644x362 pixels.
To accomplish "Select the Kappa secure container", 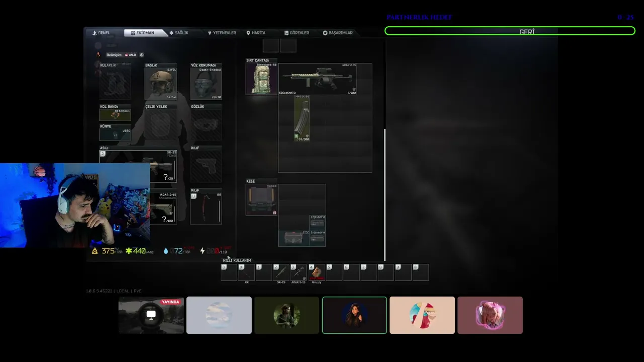I will tap(261, 199).
